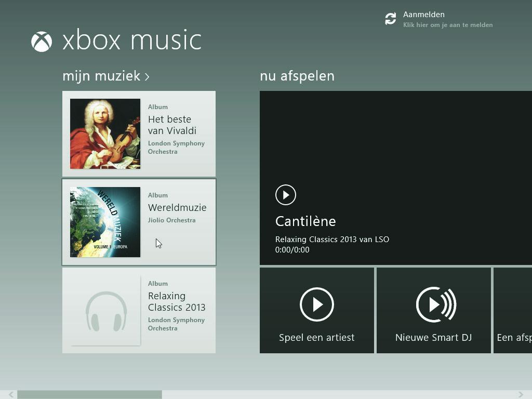
Task: Open the 'Wereldmuzie' album title
Action: 177,207
